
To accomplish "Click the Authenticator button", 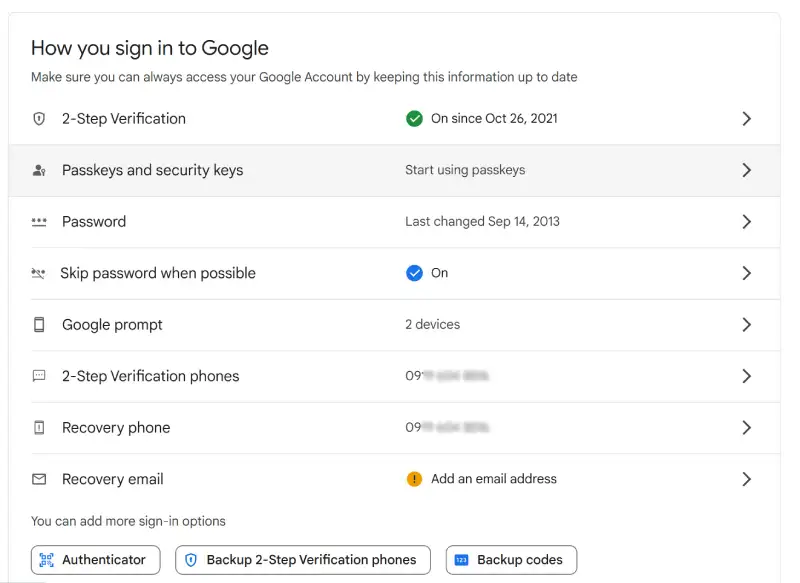I will 95,560.
